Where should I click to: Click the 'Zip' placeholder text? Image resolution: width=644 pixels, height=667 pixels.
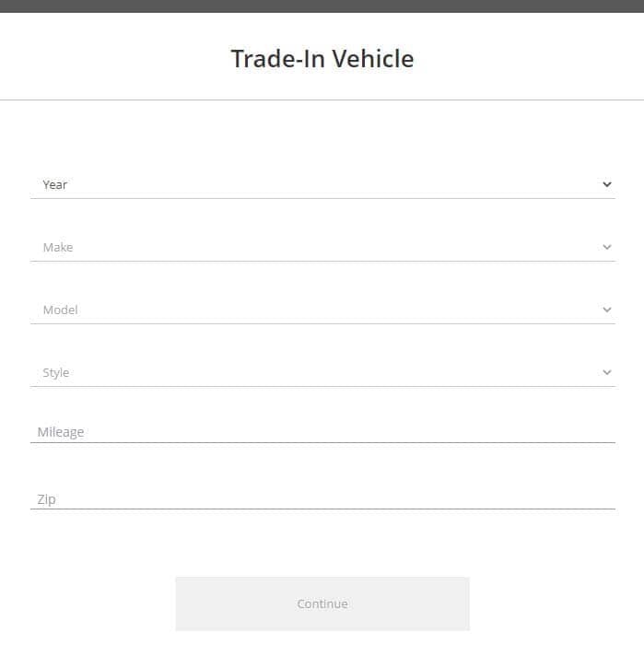pos(46,499)
